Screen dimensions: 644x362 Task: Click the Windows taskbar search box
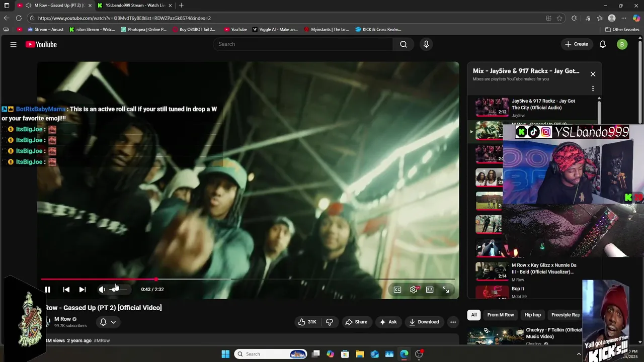pos(271,354)
